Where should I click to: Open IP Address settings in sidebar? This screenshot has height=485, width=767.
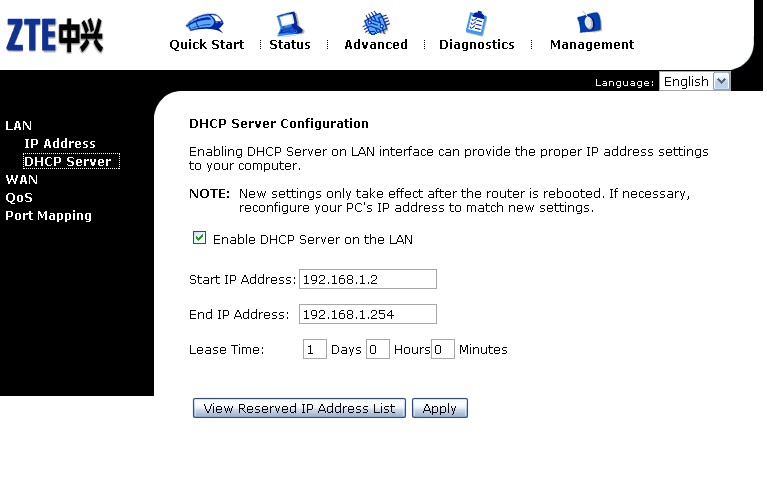60,144
